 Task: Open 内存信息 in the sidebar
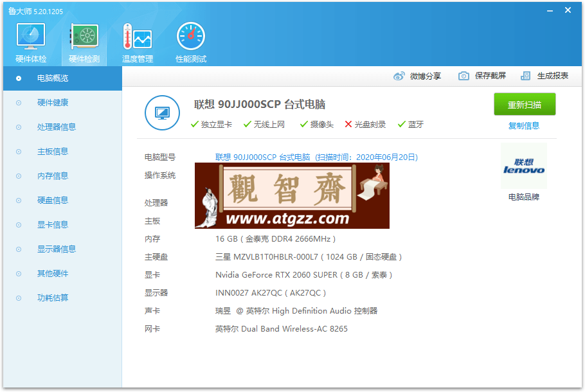tap(53, 176)
